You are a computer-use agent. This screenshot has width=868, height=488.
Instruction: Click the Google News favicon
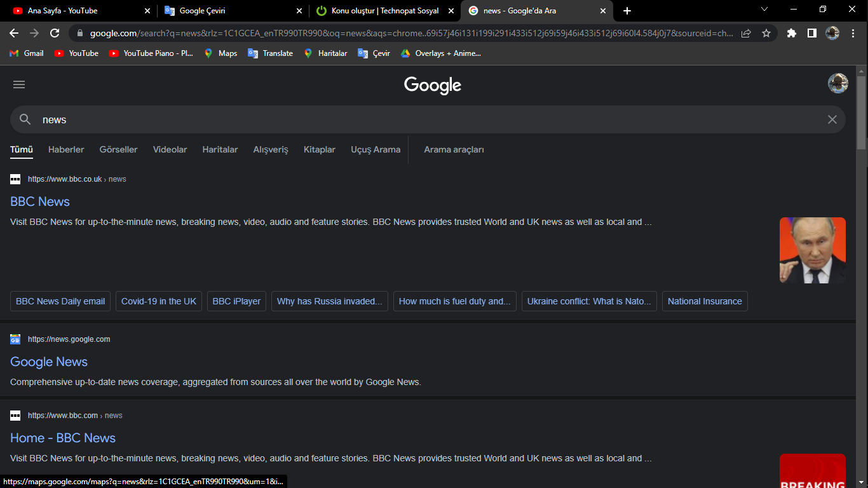pyautogui.click(x=15, y=339)
